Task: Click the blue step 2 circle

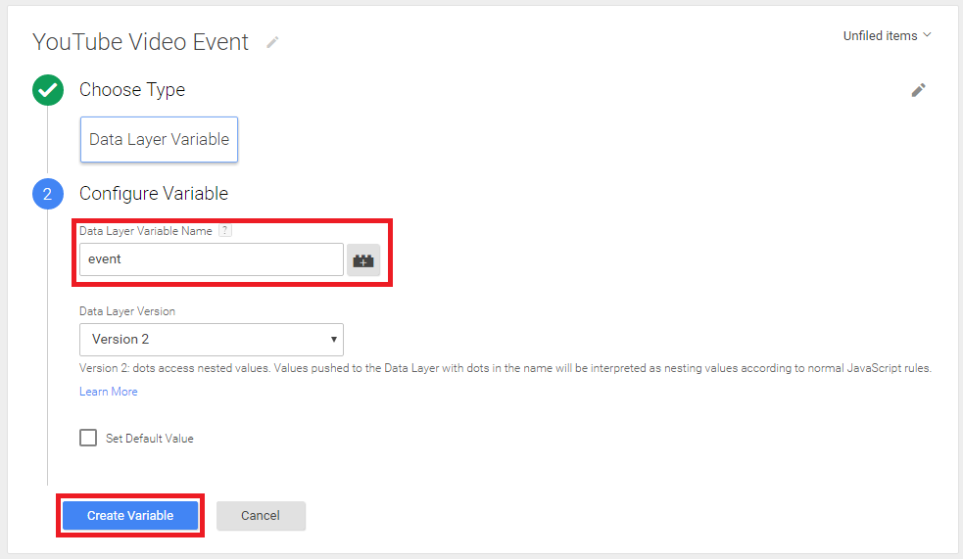Action: tap(46, 194)
